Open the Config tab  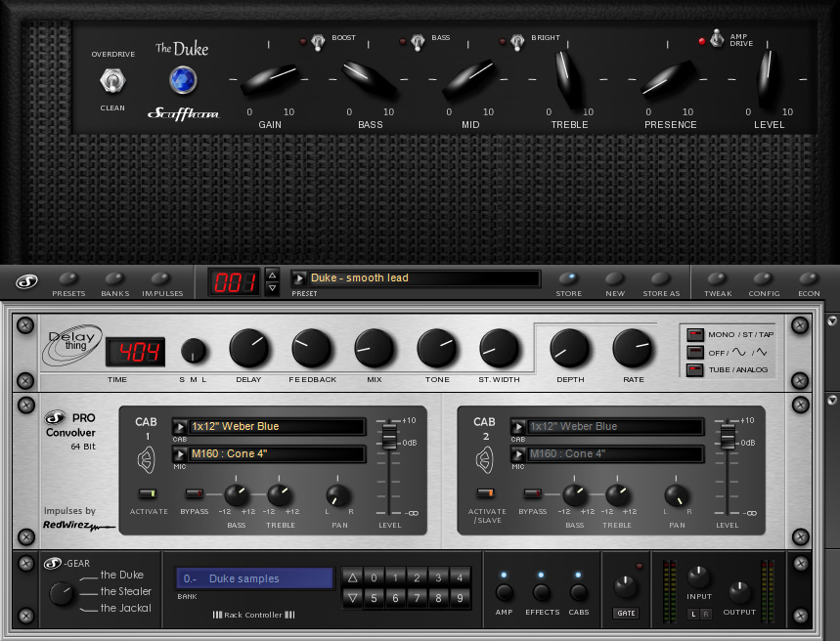pyautogui.click(x=763, y=278)
